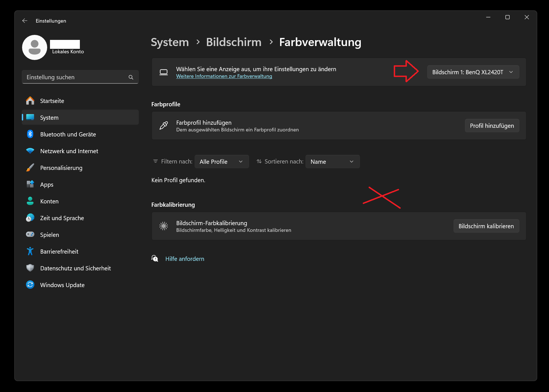The image size is (549, 392).
Task: Click the eyedropper icon for Farbprofil
Action: click(x=164, y=126)
